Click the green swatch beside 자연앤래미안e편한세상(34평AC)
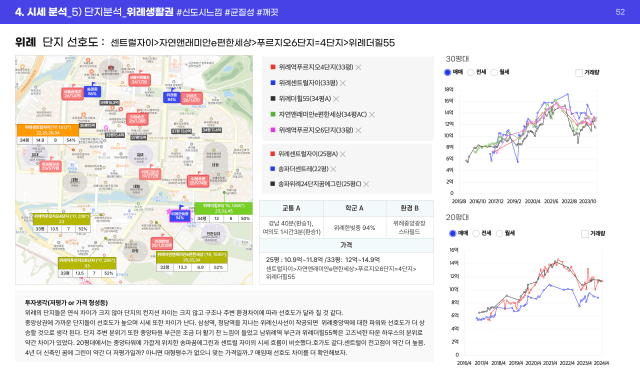 pyautogui.click(x=273, y=114)
